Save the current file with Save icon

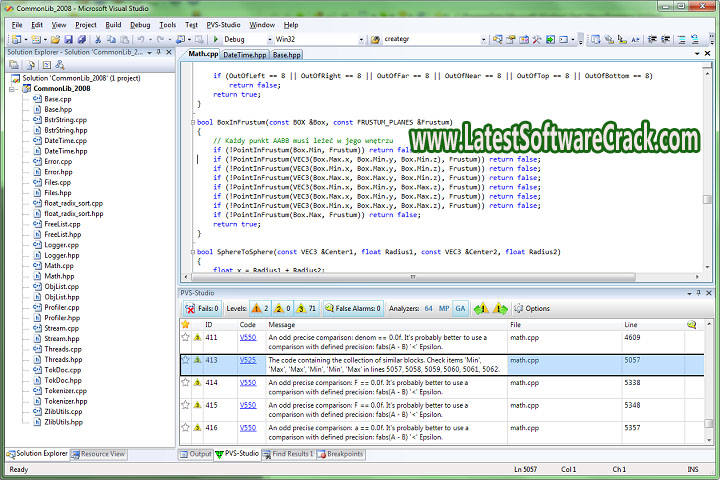point(68,40)
